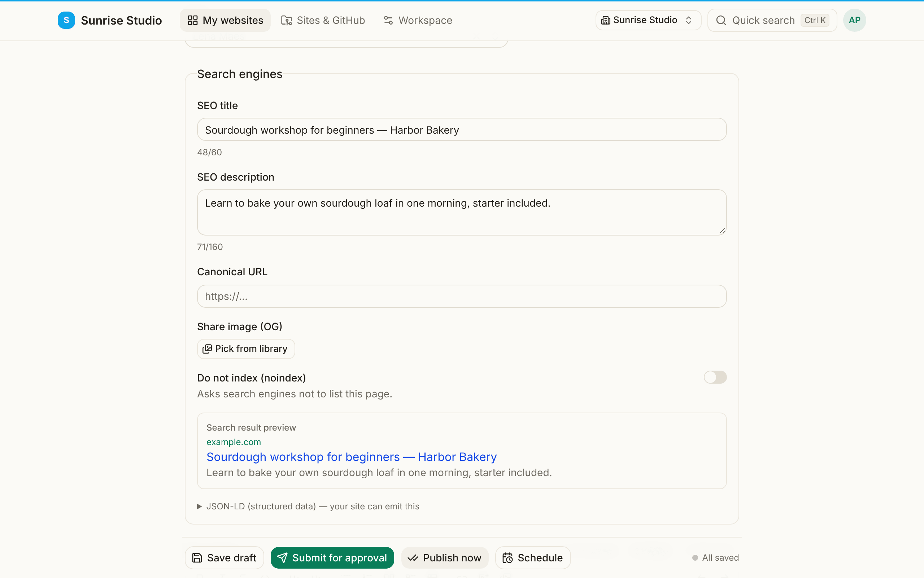Open the My websites tab
The image size is (924, 578).
pos(225,20)
